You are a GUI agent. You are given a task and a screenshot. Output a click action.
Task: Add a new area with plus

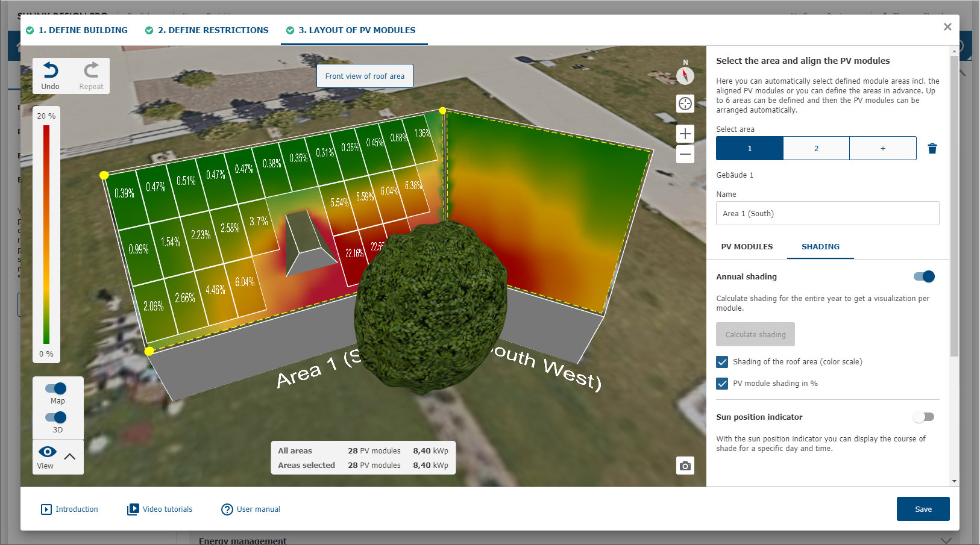pyautogui.click(x=883, y=148)
